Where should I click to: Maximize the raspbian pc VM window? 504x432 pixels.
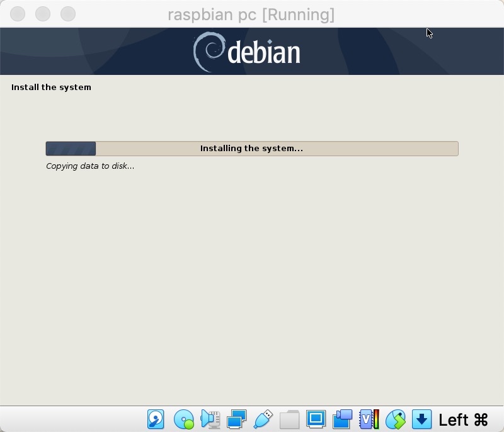[68, 14]
